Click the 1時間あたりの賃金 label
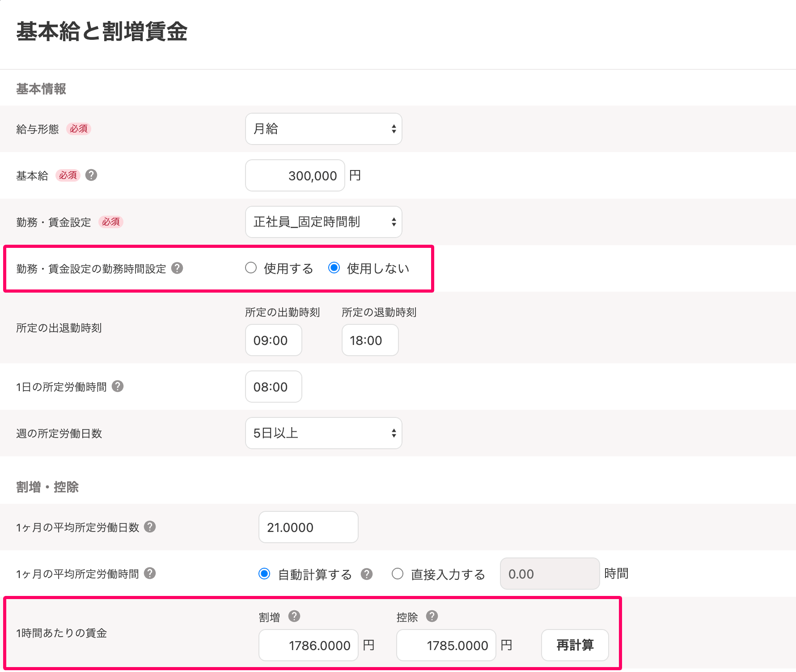This screenshot has width=796, height=672. click(x=62, y=633)
